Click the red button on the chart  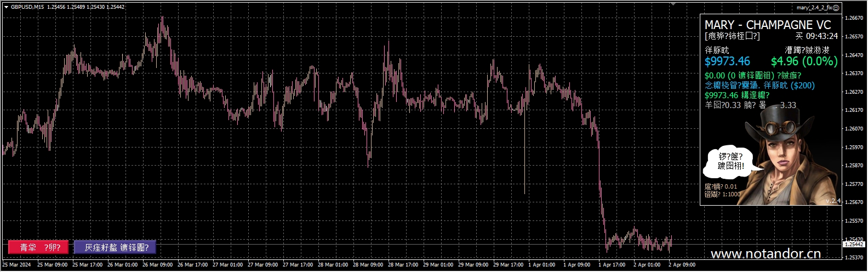coord(38,247)
